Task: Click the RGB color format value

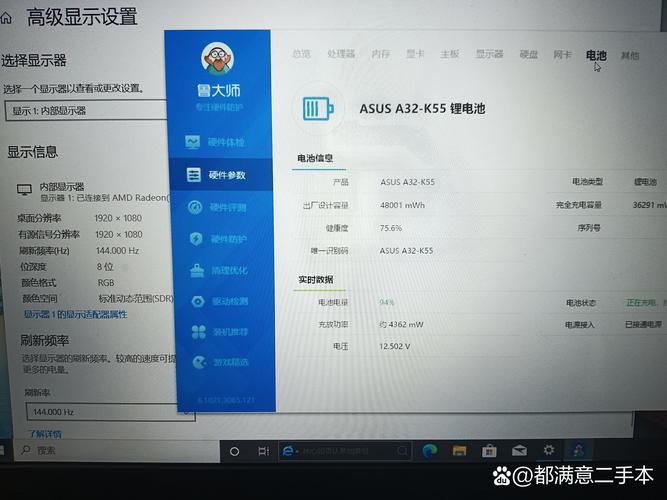Action: click(106, 283)
